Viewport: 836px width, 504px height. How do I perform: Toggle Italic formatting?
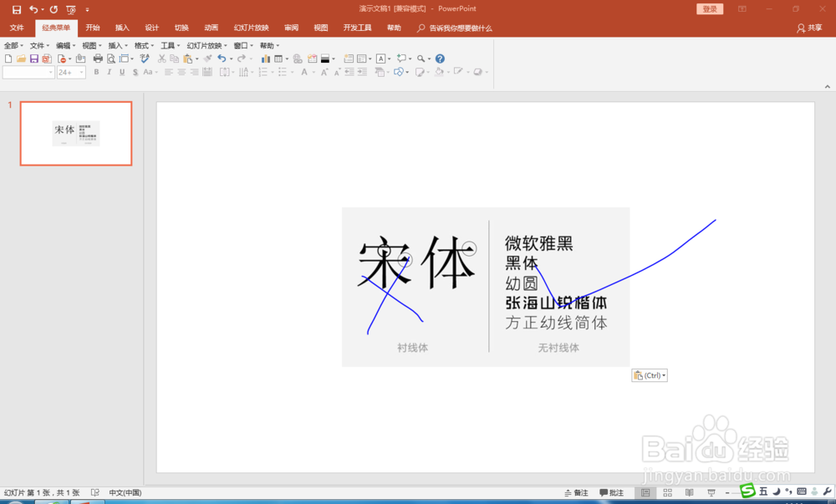click(x=110, y=72)
